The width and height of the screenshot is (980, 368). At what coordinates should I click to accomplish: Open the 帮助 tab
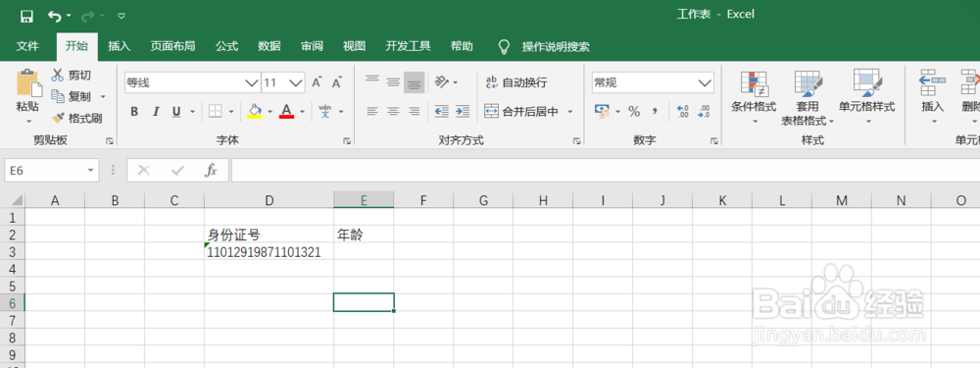(462, 46)
